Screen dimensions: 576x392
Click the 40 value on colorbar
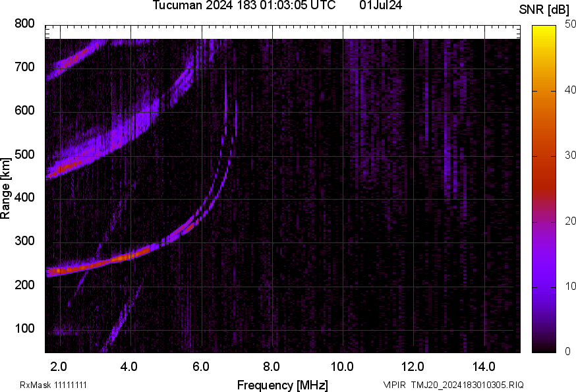point(570,90)
